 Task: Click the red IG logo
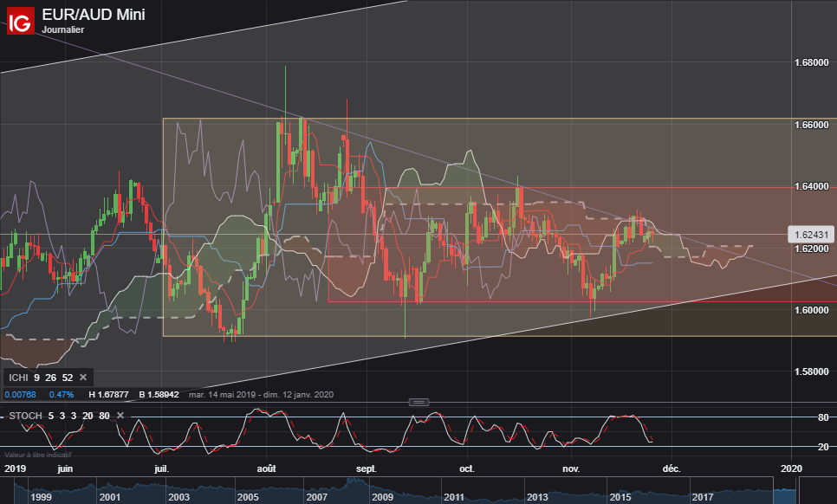(x=20, y=21)
